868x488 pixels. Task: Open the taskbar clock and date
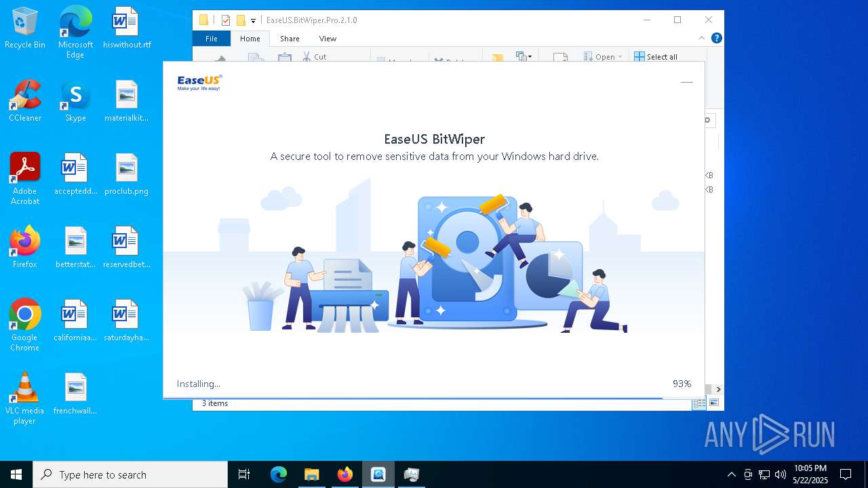tap(810, 474)
